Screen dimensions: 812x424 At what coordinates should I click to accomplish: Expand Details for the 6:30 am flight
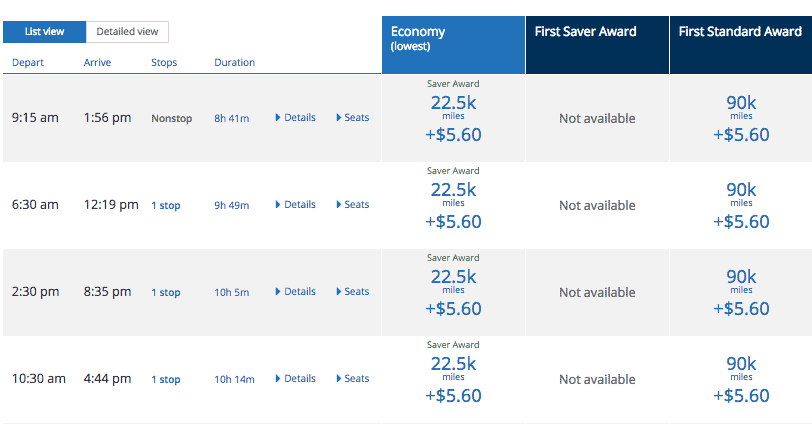295,204
